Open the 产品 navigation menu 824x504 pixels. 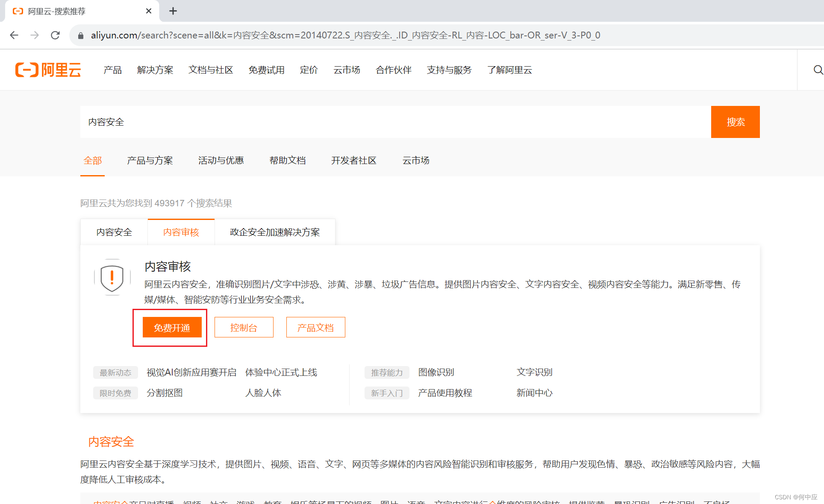(112, 70)
